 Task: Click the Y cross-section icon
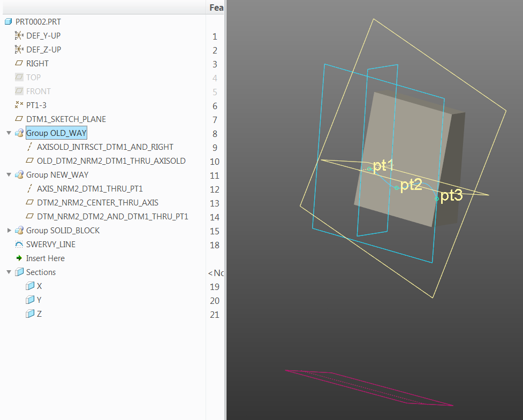[x=30, y=300]
